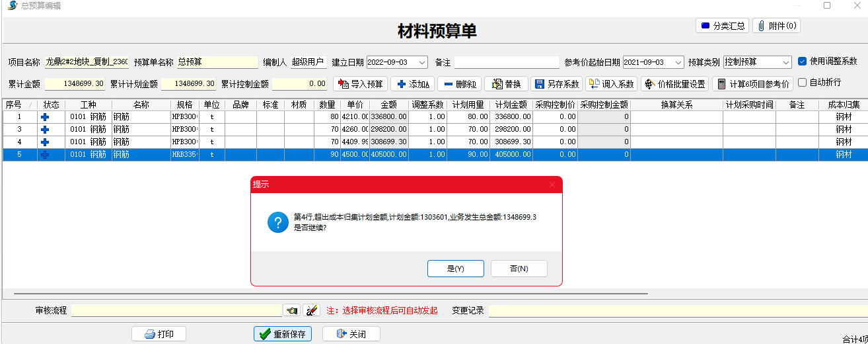The image size is (868, 344).
Task: Click into the 备注 remarks input field
Action: tap(507, 62)
